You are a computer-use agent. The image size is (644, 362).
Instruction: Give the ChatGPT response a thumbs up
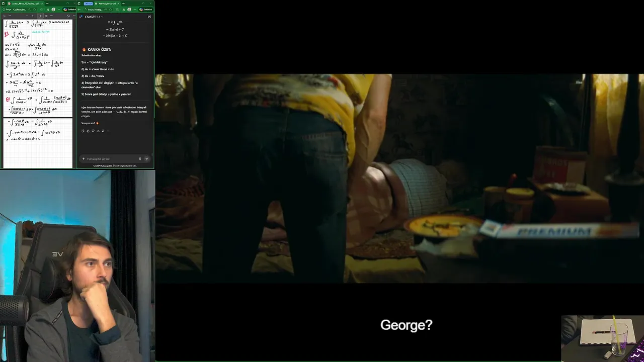point(88,131)
